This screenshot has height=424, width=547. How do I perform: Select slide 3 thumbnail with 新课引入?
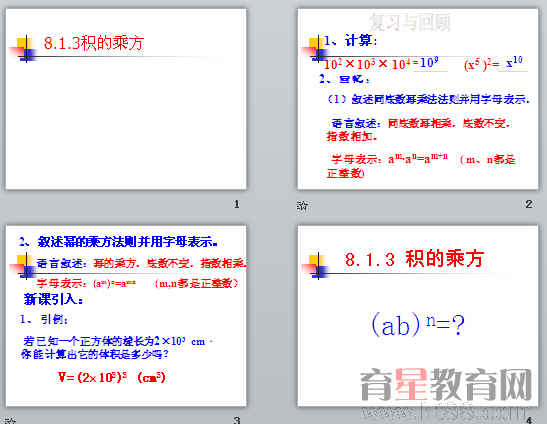pyautogui.click(x=126, y=316)
